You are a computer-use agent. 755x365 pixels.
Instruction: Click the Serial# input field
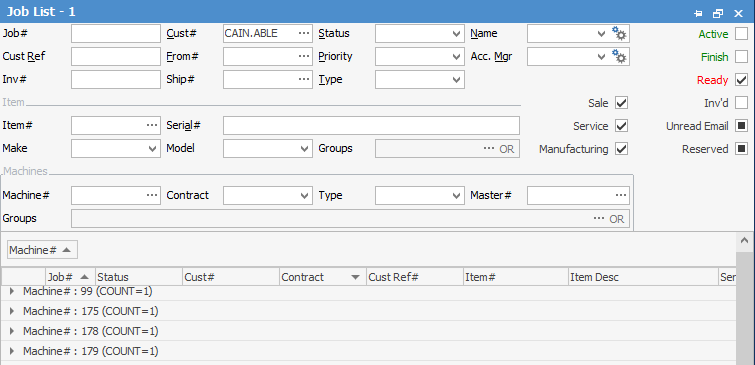click(x=371, y=125)
